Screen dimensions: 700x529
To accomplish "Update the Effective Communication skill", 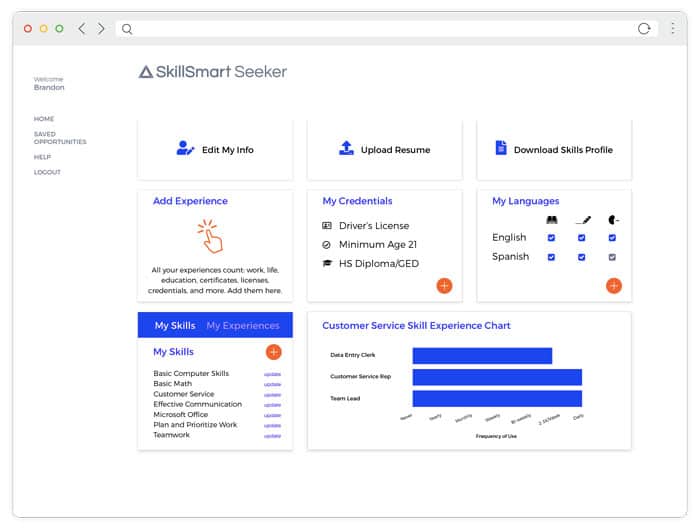I will point(272,405).
